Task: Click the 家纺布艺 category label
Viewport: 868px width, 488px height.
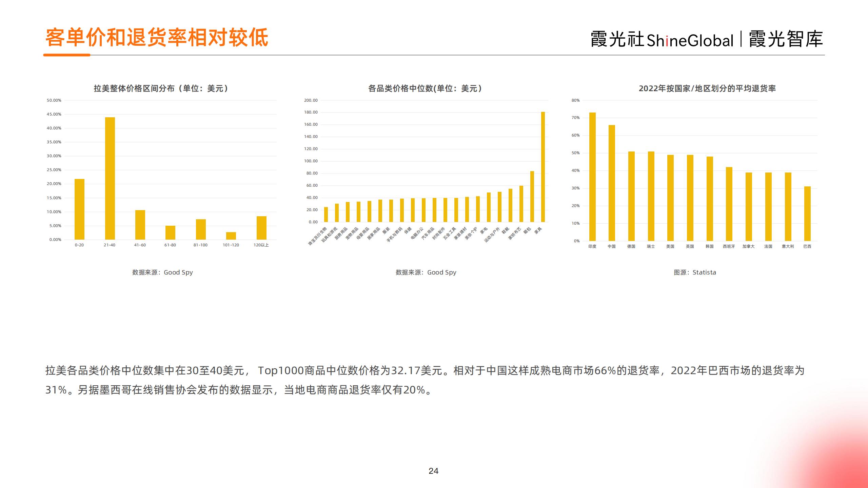Action: pyautogui.click(x=515, y=233)
